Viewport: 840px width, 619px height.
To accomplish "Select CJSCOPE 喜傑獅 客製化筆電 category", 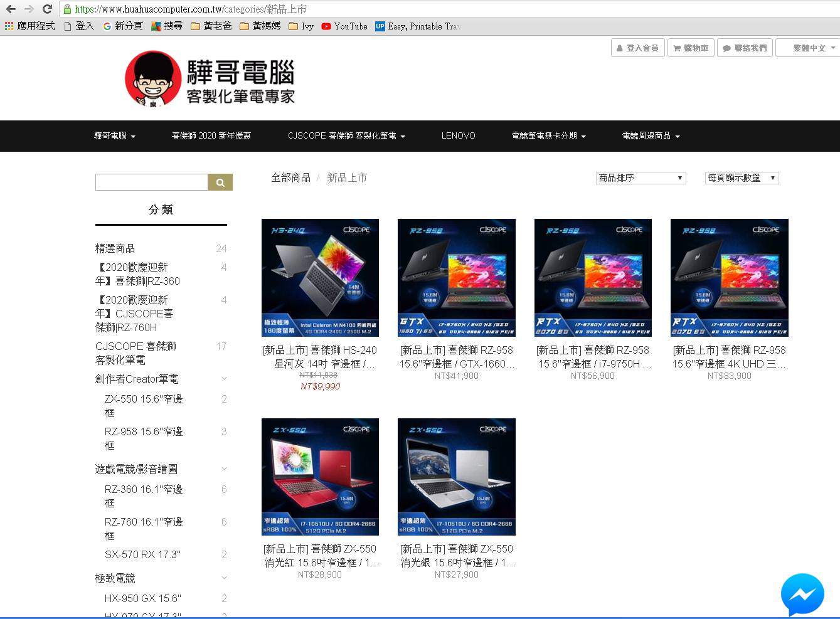I will 136,353.
